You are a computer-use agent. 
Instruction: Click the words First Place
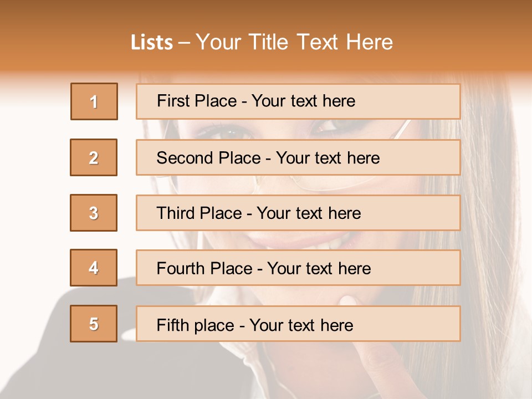(196, 101)
